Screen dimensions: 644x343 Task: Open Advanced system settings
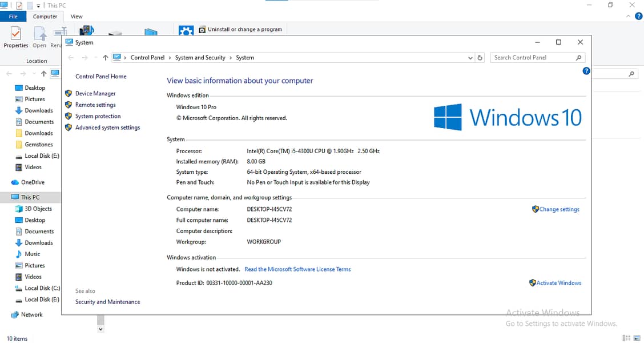[107, 127]
